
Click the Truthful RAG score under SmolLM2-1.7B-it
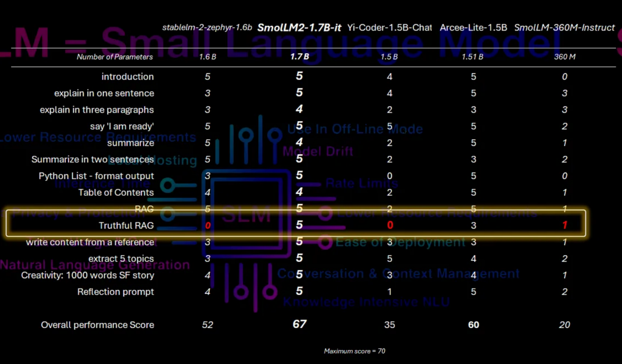tap(299, 225)
